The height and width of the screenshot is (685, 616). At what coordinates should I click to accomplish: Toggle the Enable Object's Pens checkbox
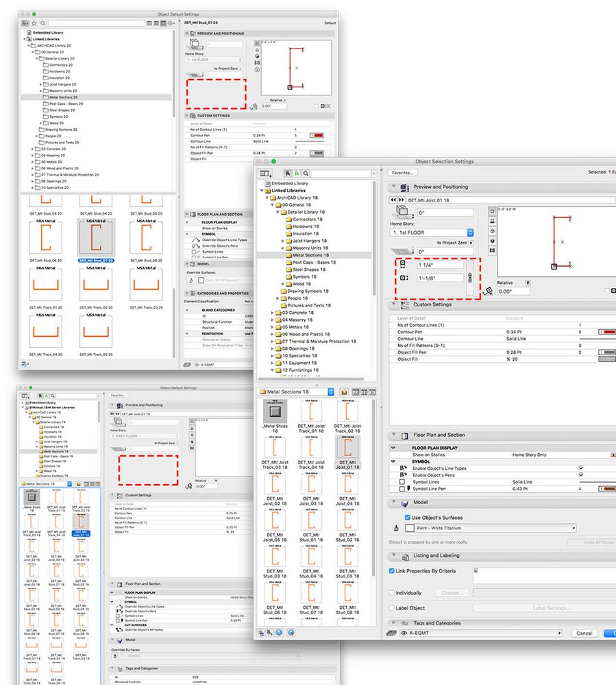coord(582,474)
